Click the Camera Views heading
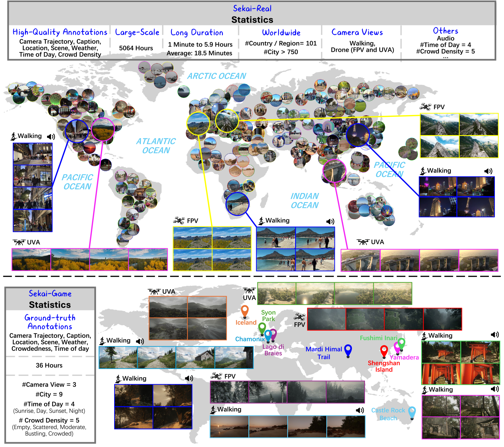Image resolution: width=504 pixels, height=447 pixels. [357, 32]
